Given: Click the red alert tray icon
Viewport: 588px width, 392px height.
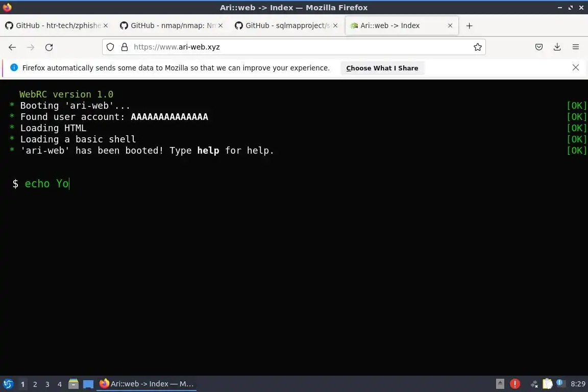Looking at the screenshot, I should [515, 384].
